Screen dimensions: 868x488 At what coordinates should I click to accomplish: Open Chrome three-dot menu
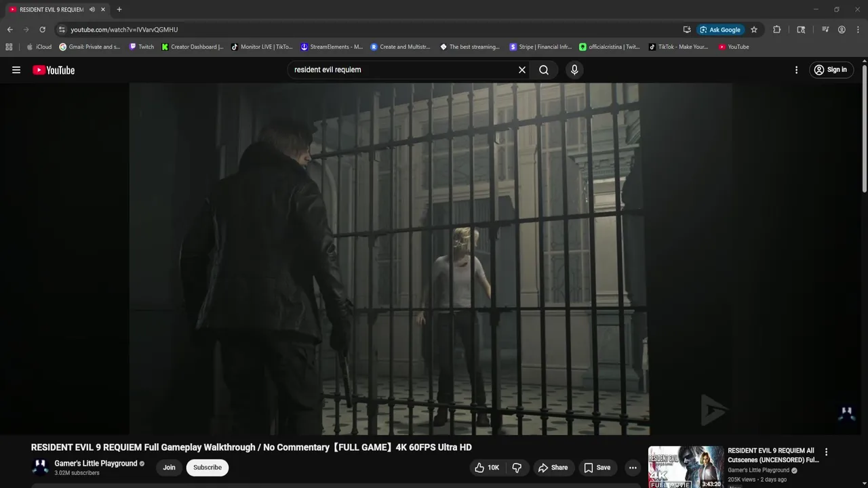click(857, 30)
